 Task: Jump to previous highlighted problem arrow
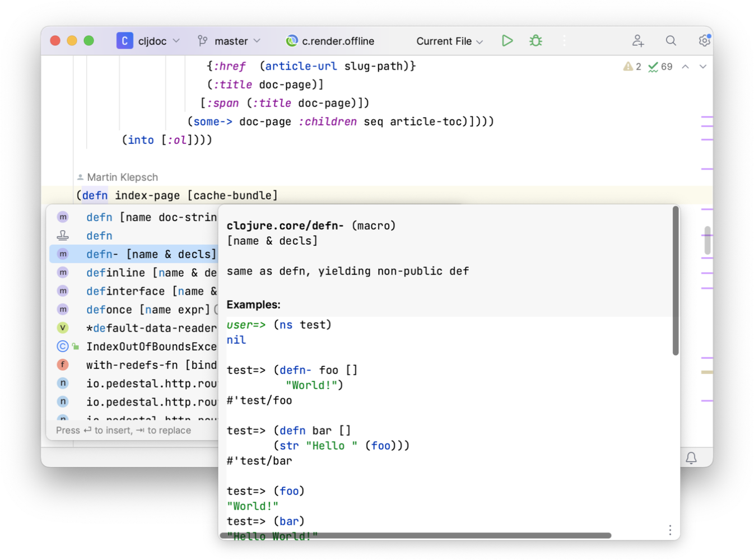pyautogui.click(x=685, y=67)
